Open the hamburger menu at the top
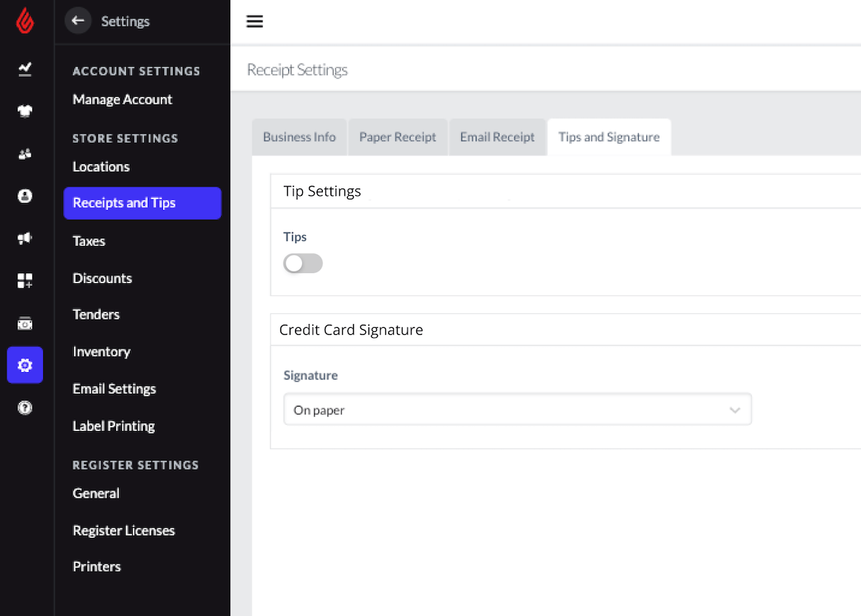The height and width of the screenshot is (616, 861). [255, 22]
